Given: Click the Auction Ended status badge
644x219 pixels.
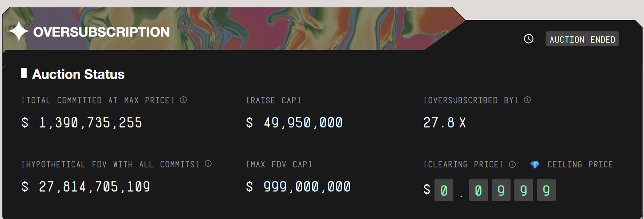Looking at the screenshot, I should [582, 39].
